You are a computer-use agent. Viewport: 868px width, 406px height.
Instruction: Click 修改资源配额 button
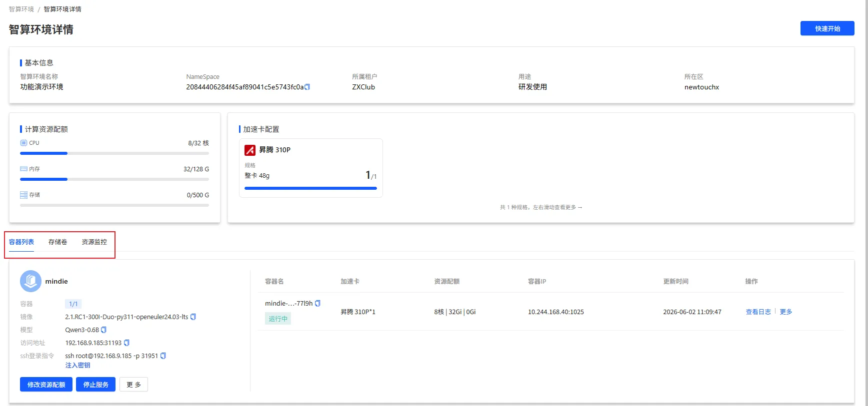[x=46, y=385]
